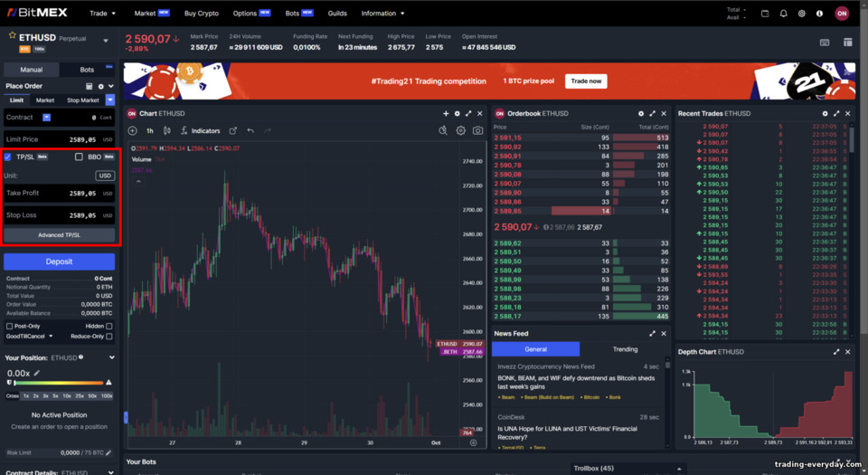Click the Take Profit price field
This screenshot has width=868, height=475.
60,194
